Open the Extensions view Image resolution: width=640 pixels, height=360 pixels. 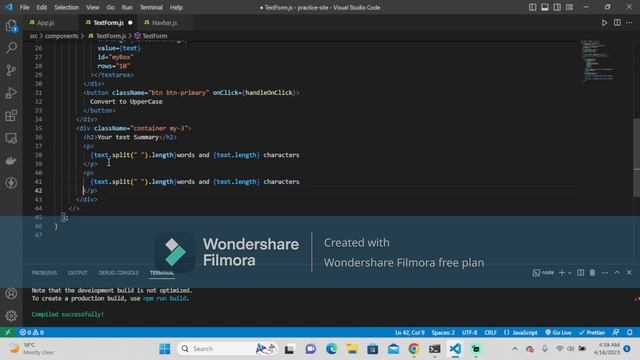tap(11, 116)
